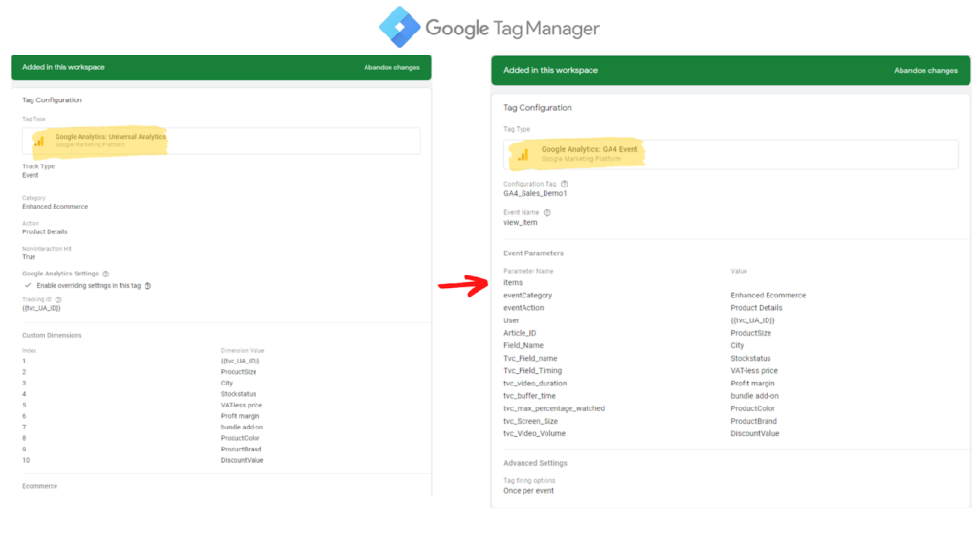Image resolution: width=980 pixels, height=550 pixels.
Task: Click the Event track type value
Action: 30,176
